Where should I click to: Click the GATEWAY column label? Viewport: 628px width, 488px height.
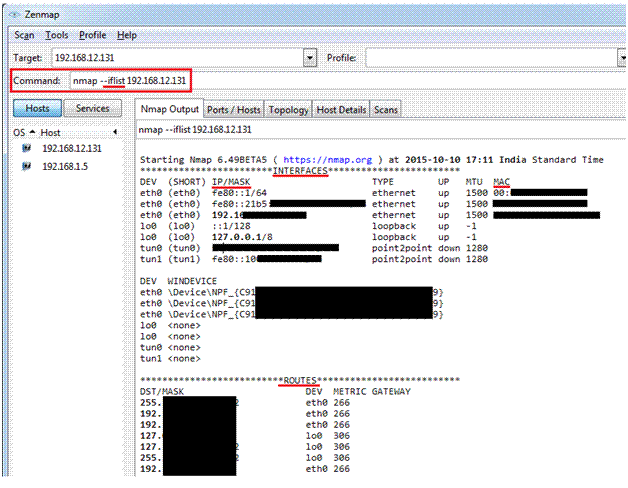391,391
